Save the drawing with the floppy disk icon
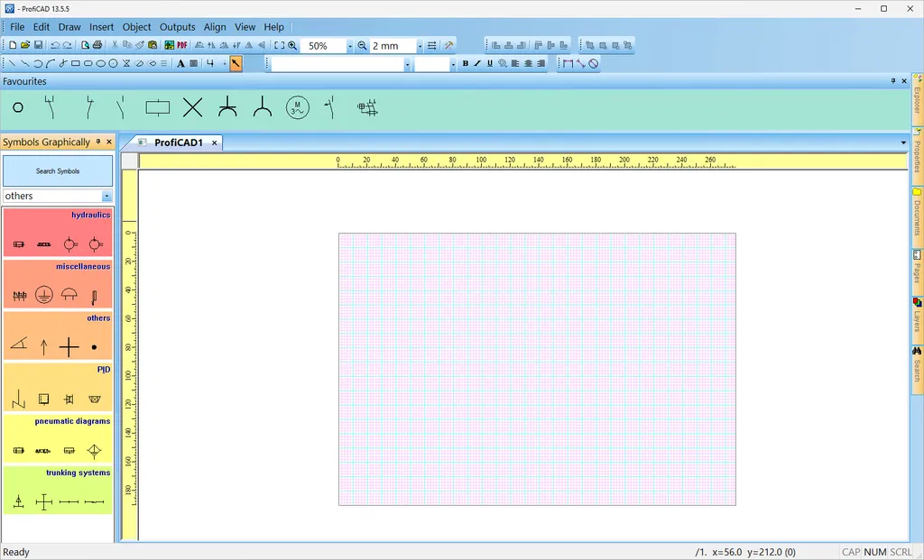This screenshot has height=560, width=924. pos(38,45)
